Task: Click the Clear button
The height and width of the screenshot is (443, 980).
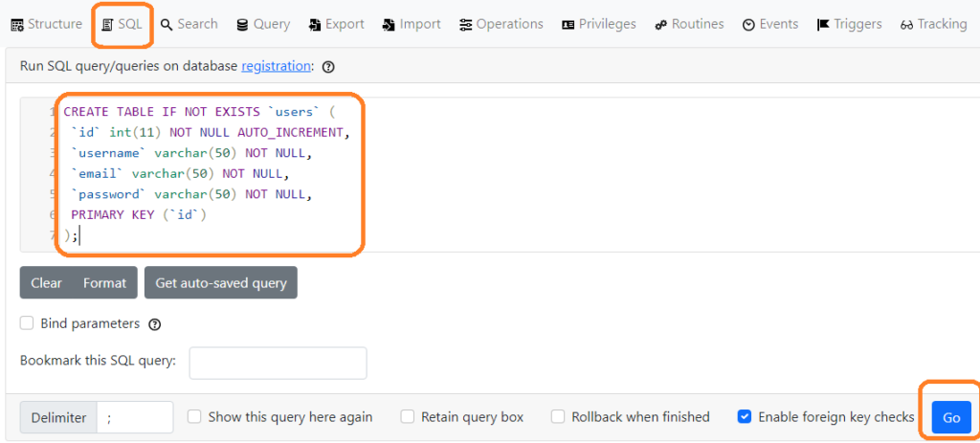Action: click(46, 283)
